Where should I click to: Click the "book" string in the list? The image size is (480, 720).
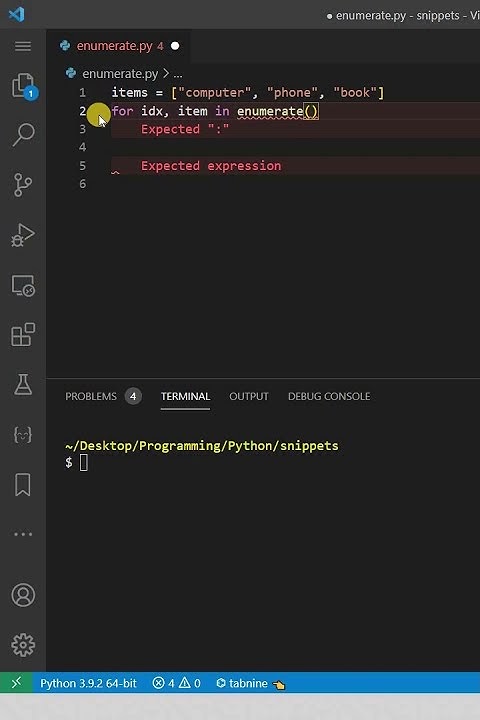pos(355,93)
